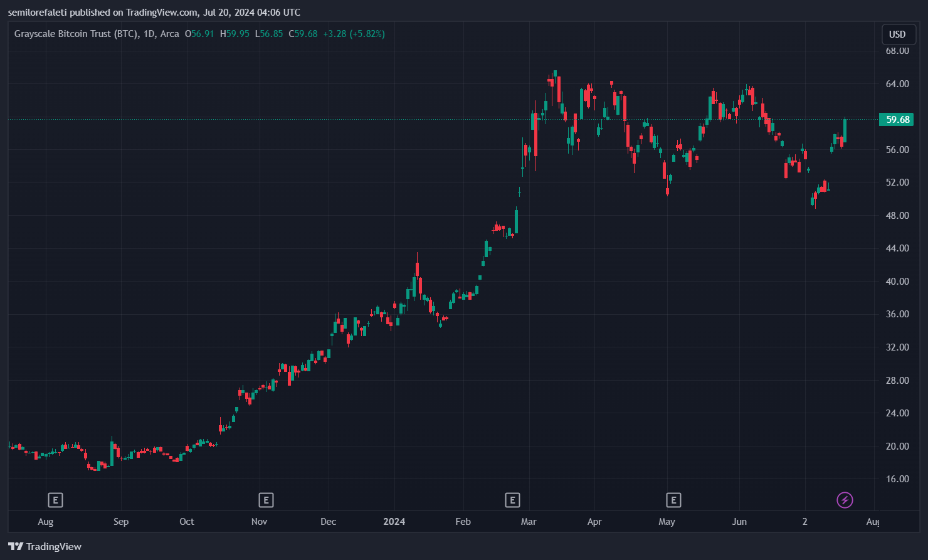This screenshot has width=928, height=560.
Task: Click the high value H59.95 in legend
Action: point(235,34)
